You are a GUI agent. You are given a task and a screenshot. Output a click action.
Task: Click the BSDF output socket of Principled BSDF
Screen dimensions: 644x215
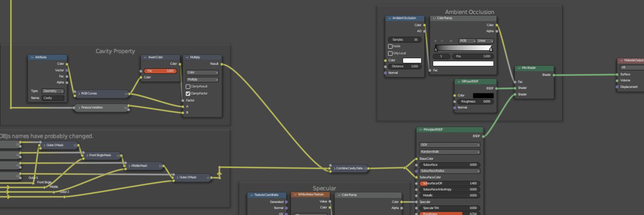click(x=483, y=136)
